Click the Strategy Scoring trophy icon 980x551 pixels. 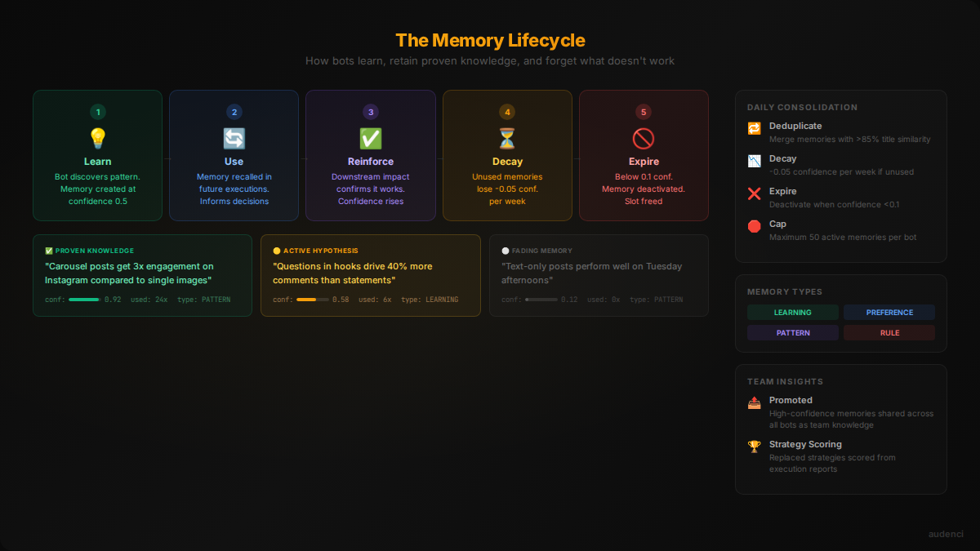click(x=754, y=447)
